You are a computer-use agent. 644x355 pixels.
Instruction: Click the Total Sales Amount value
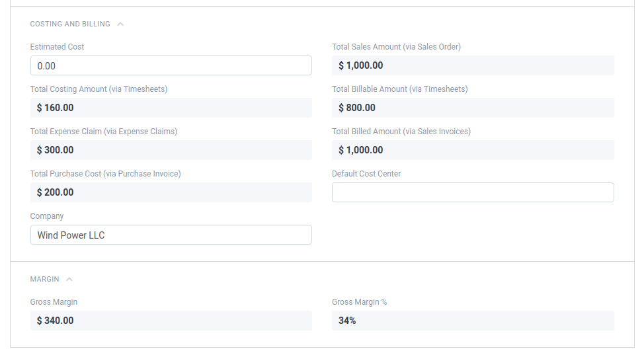pyautogui.click(x=360, y=65)
